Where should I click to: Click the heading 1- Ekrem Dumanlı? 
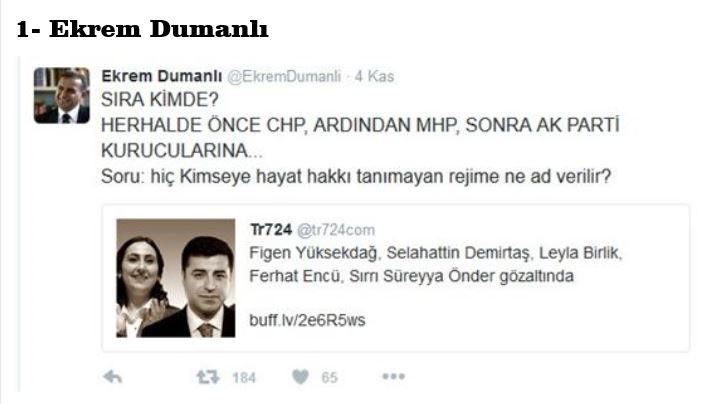tap(142, 29)
